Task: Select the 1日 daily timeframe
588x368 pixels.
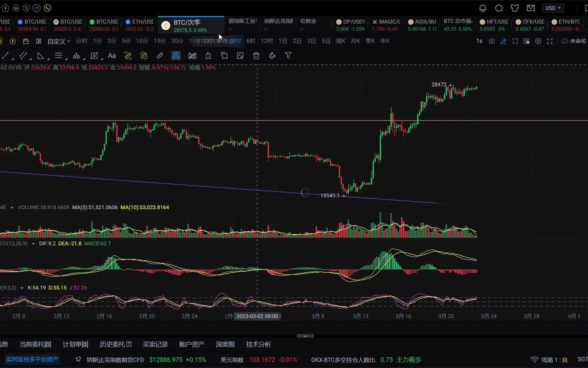Action: [x=283, y=41]
